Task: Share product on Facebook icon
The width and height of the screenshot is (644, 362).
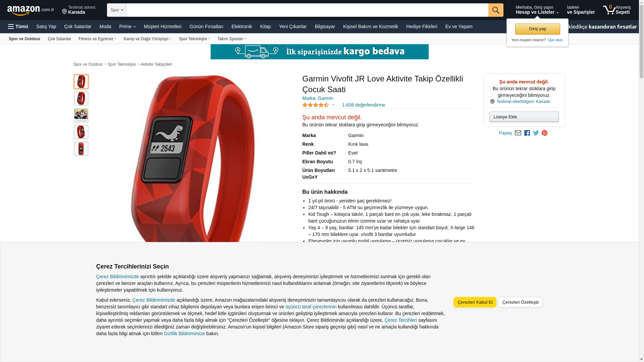Action: [x=527, y=133]
